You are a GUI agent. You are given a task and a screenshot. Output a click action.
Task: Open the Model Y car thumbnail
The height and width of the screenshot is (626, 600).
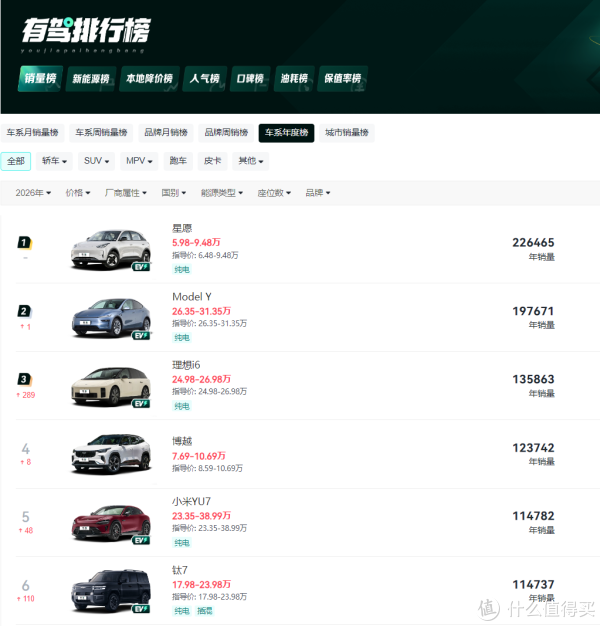(111, 319)
